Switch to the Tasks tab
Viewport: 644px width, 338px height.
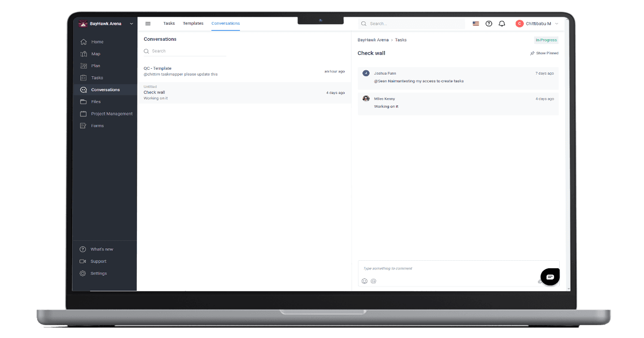coord(169,23)
